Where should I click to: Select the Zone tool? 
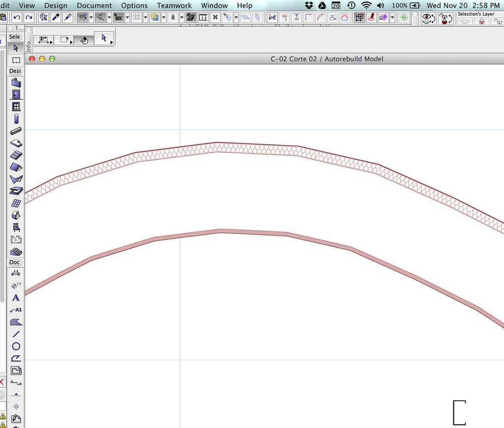click(16, 239)
